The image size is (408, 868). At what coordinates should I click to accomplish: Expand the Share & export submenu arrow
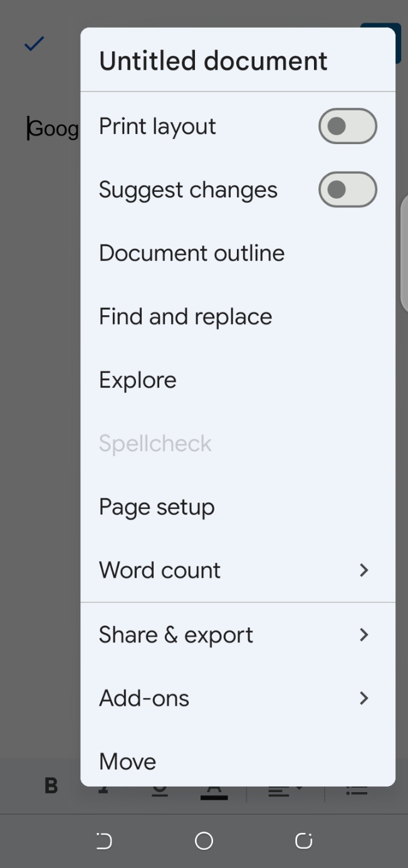pos(364,634)
